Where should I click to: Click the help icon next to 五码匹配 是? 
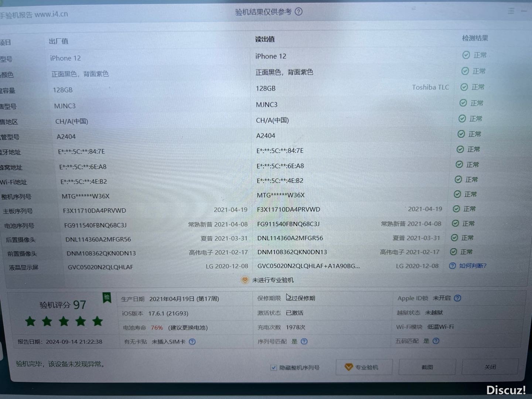coord(436,341)
